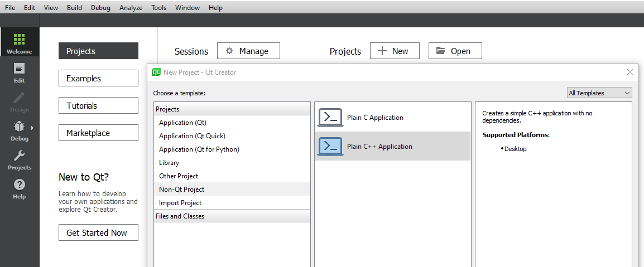Image resolution: width=644 pixels, height=267 pixels.
Task: Open Debug mode
Action: [x=20, y=131]
